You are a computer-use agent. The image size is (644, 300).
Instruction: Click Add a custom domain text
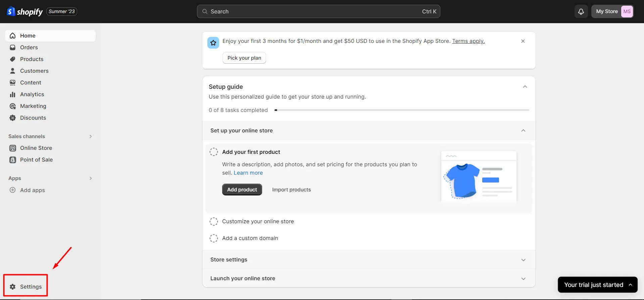coord(250,238)
